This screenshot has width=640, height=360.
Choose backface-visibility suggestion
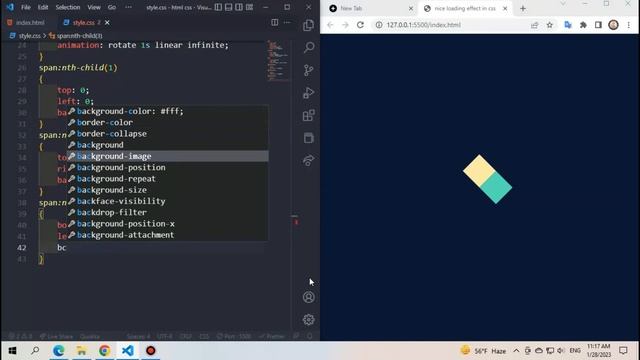click(x=168, y=201)
